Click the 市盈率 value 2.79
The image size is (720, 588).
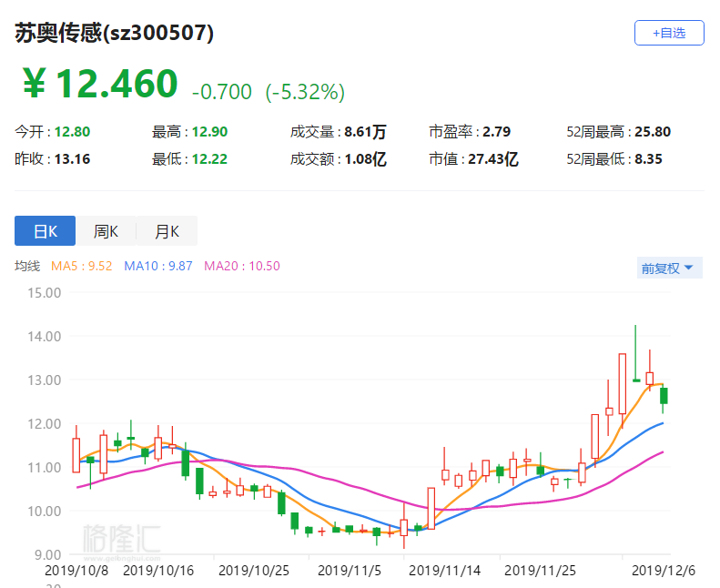497,132
